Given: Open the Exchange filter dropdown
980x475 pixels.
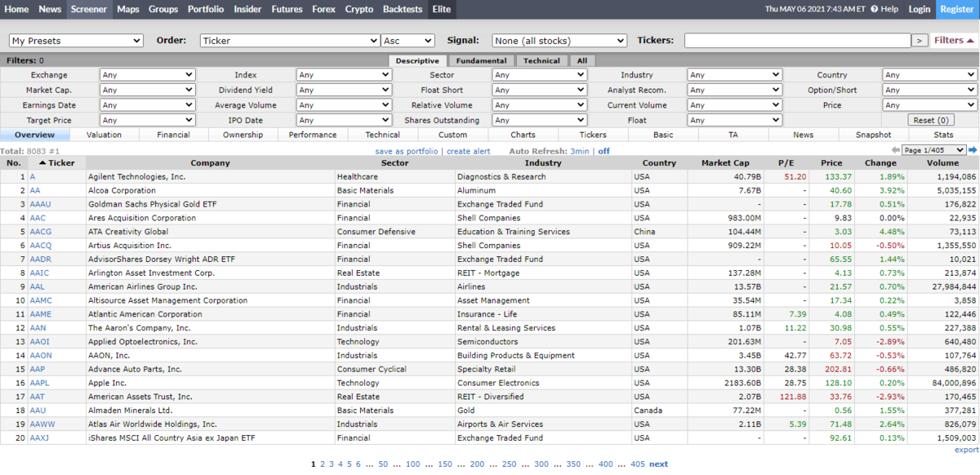Looking at the screenshot, I should [x=147, y=74].
